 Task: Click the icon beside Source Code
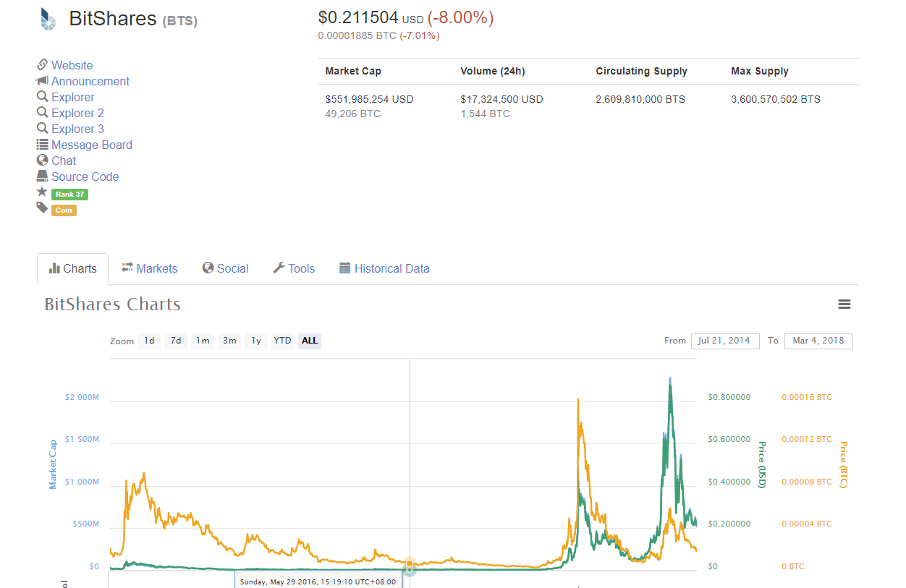coord(42,176)
